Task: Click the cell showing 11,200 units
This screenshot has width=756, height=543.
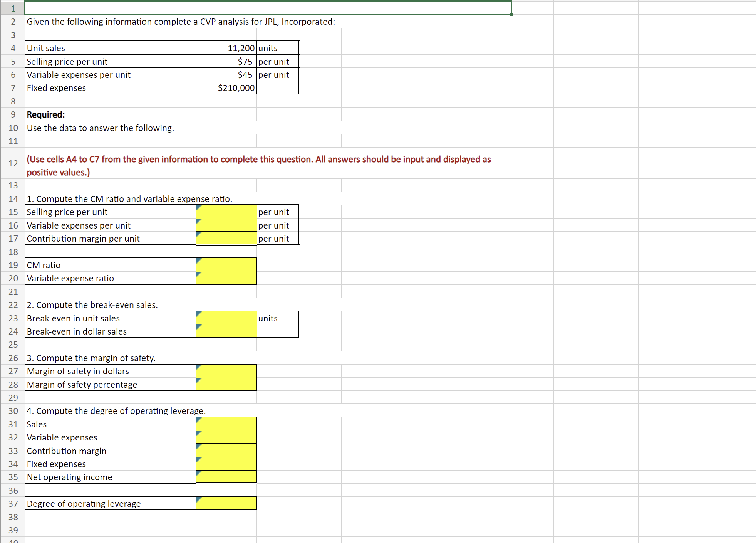Action: (x=226, y=48)
